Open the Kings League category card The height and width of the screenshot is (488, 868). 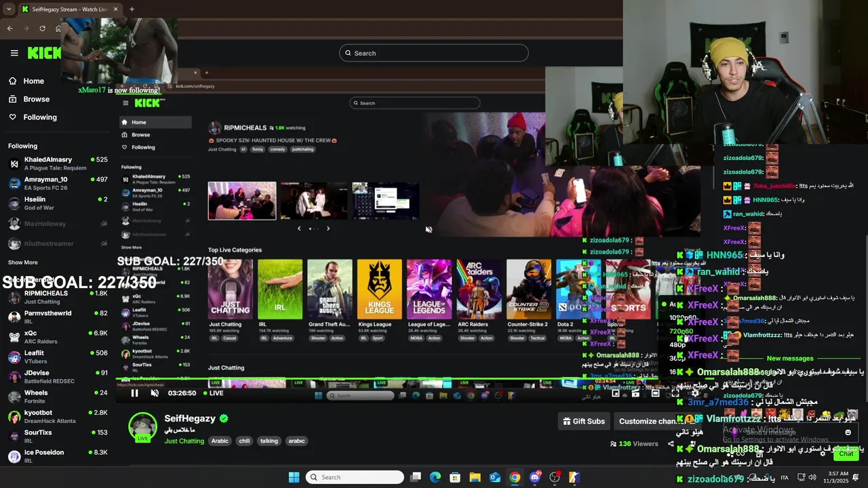[x=380, y=289]
